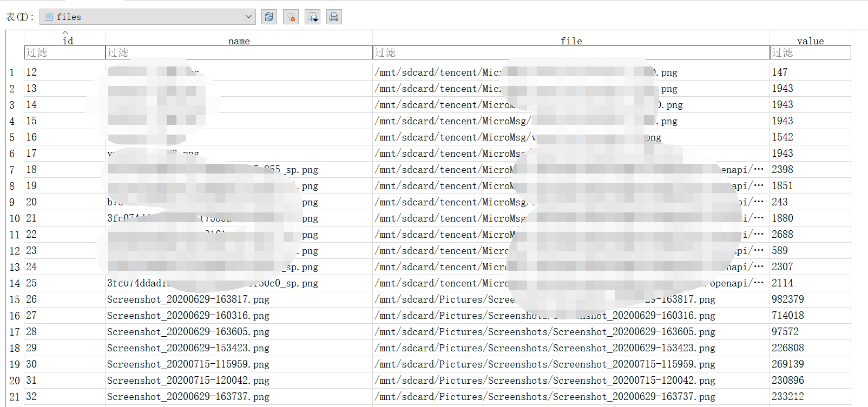Select row header number 9
This screenshot has height=407, width=868.
(15, 202)
